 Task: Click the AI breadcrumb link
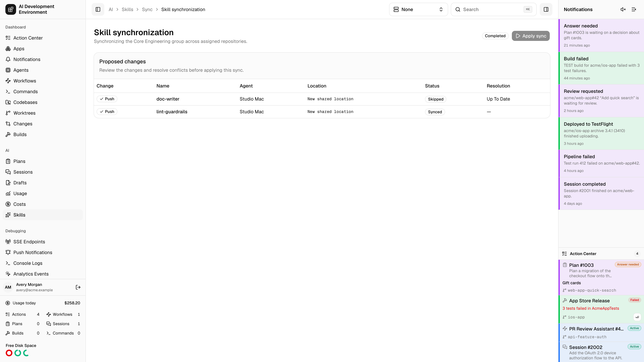[x=111, y=10]
